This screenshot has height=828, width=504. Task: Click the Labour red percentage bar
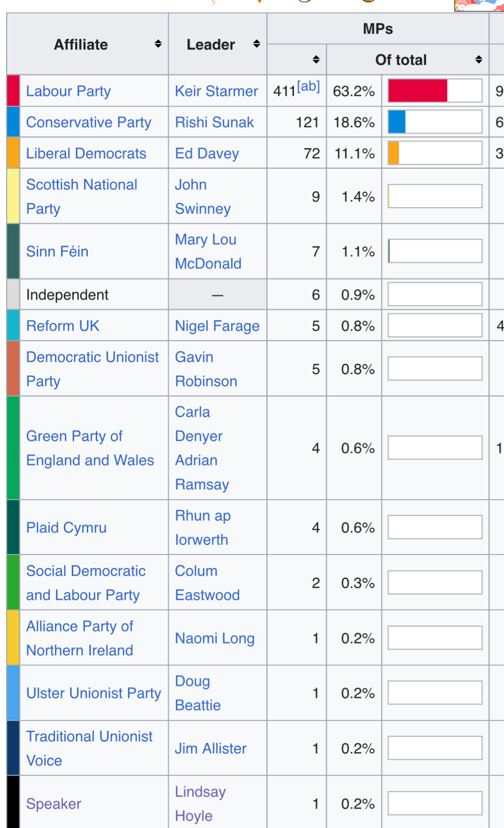tap(418, 91)
